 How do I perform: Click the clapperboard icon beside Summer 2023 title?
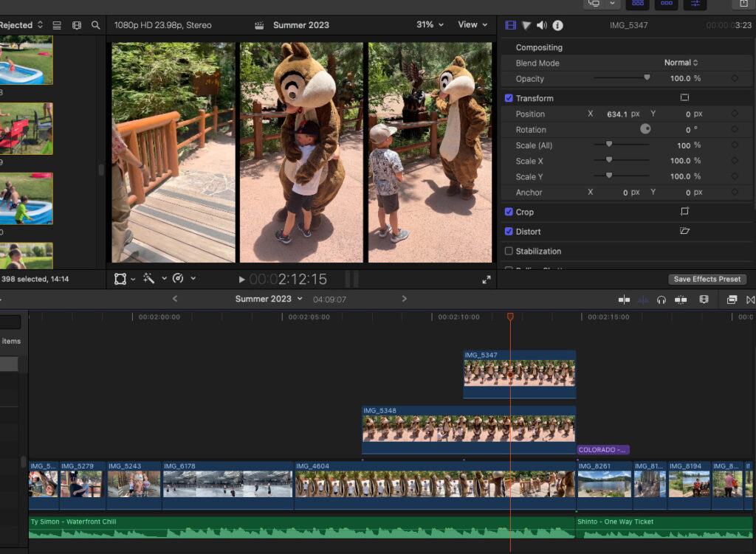pyautogui.click(x=259, y=25)
